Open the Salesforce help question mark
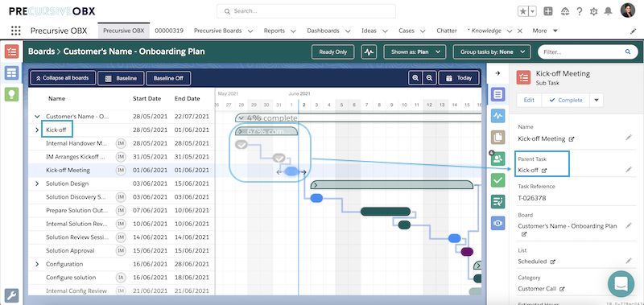The image size is (644, 305). (579, 11)
